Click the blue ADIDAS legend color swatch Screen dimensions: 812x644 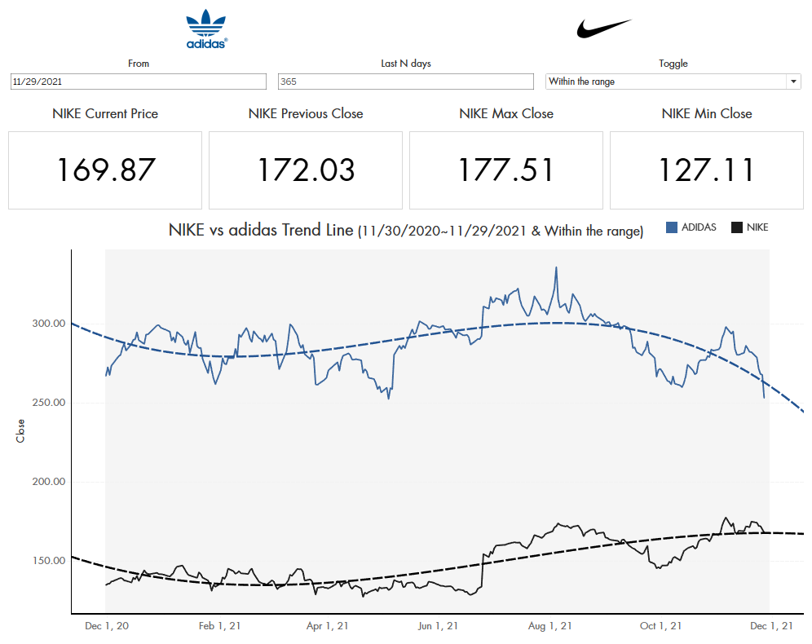point(672,227)
